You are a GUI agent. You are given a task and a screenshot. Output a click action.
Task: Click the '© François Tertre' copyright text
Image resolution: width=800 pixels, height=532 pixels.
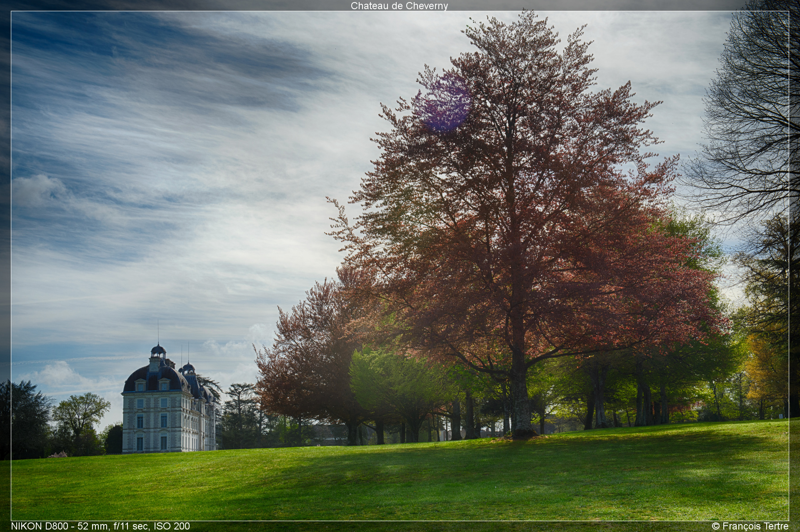pos(750,526)
